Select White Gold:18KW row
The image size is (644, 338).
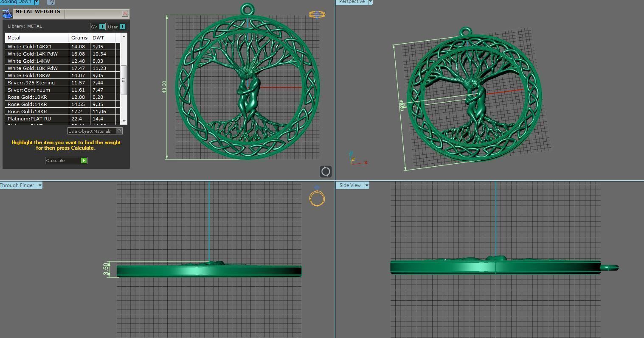point(62,75)
